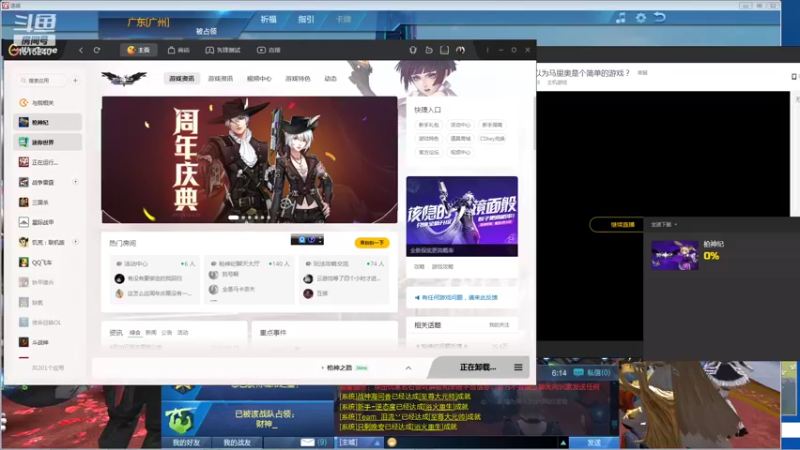Open the 主页 home tab
The width and height of the screenshot is (800, 450).
[x=138, y=50]
